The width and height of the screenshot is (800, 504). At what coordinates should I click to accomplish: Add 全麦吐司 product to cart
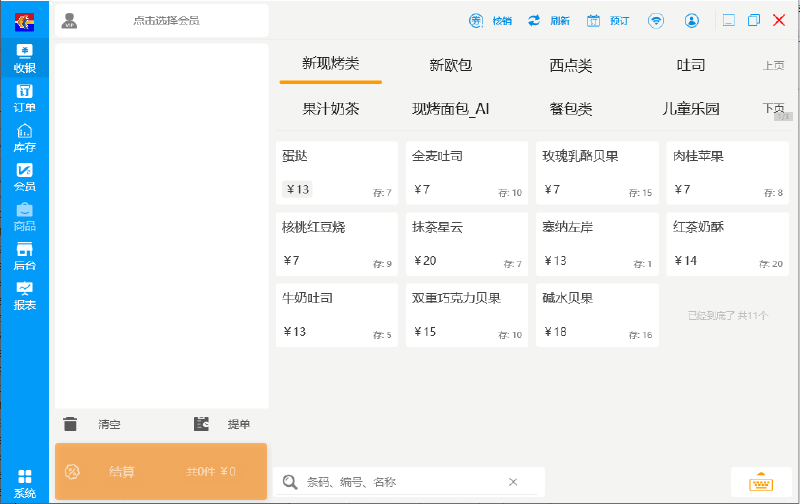467,173
